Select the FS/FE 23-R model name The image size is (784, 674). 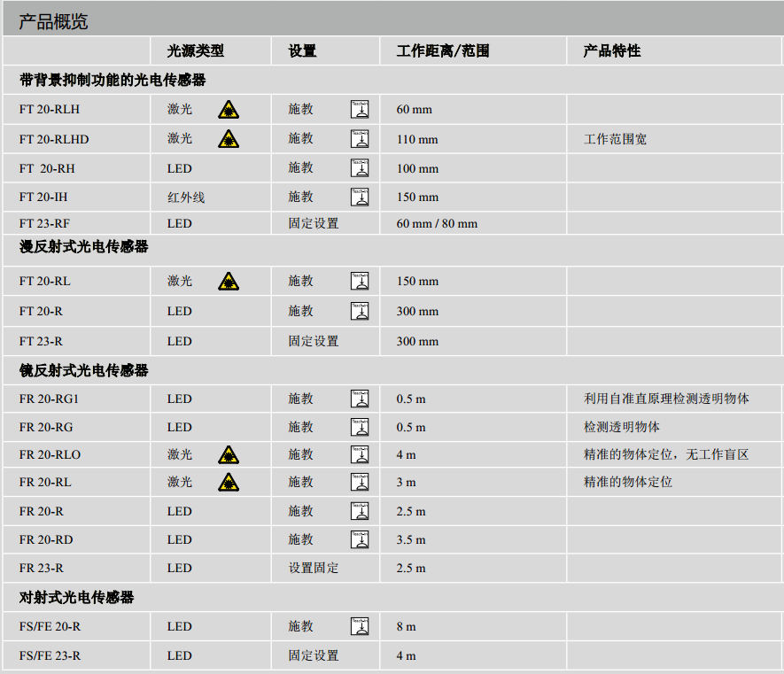pos(50,655)
